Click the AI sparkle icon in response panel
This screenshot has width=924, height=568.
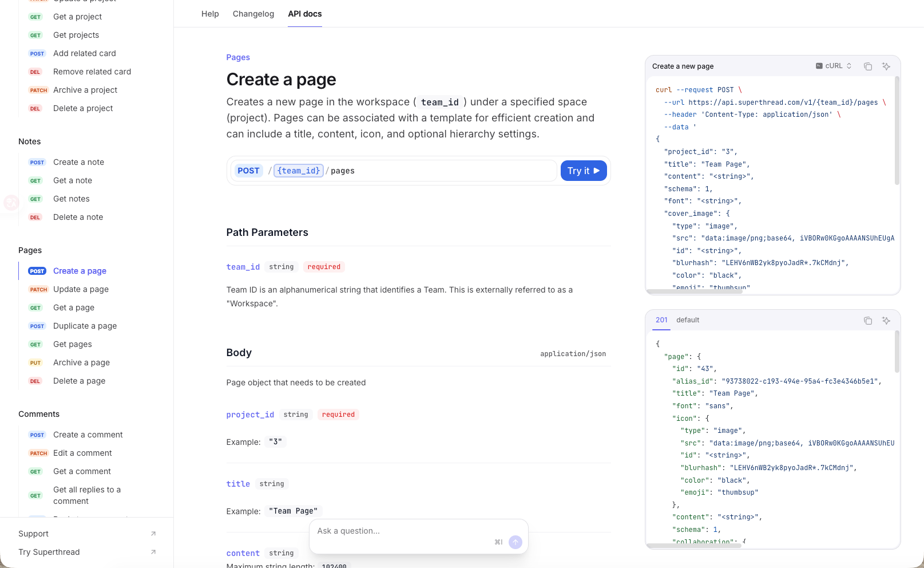tap(886, 321)
